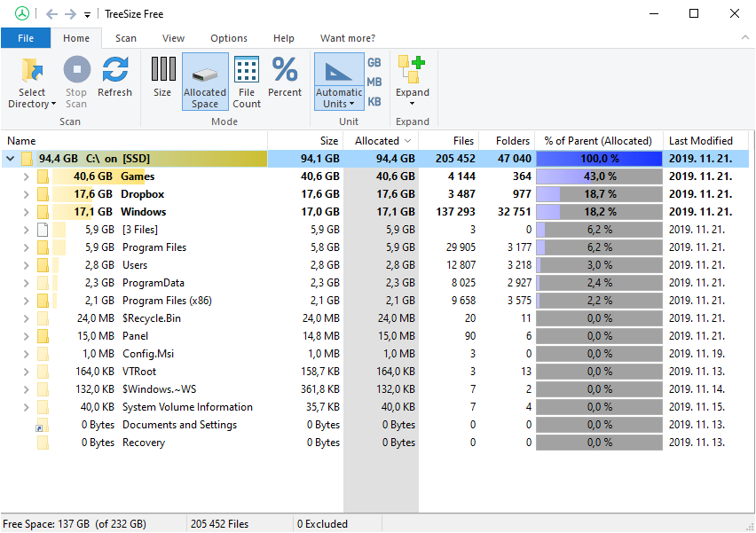Click the Games folder icon
The width and height of the screenshot is (756, 533).
click(x=43, y=176)
